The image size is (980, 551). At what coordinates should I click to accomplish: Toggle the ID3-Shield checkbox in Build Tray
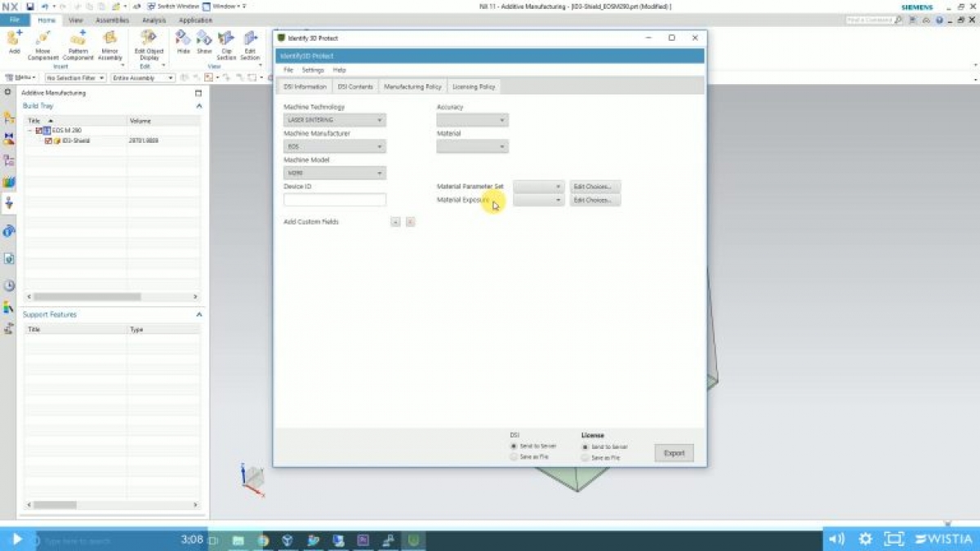pyautogui.click(x=48, y=140)
